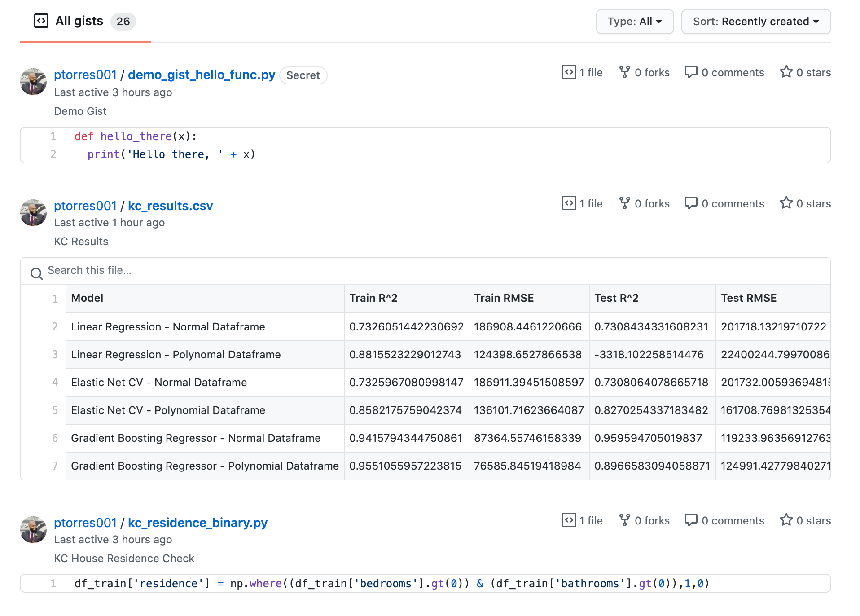Screen dimensions: 860x616
Task: Click the file code icon for demo_gist_hello_func.py
Action: point(569,72)
